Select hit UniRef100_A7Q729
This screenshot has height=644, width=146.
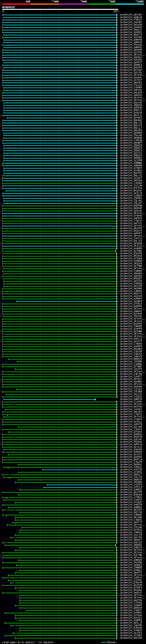131,470
